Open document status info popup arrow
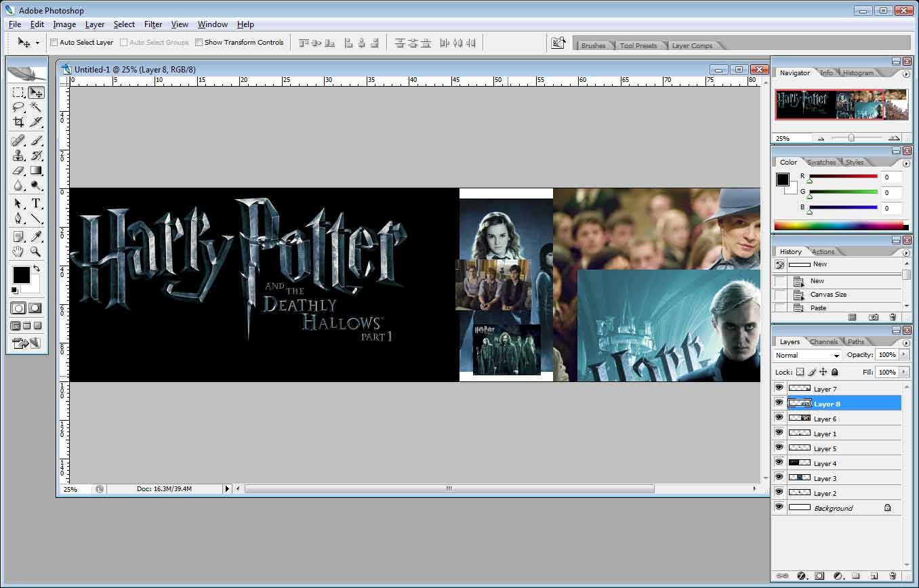The height and width of the screenshot is (588, 919). (x=228, y=488)
